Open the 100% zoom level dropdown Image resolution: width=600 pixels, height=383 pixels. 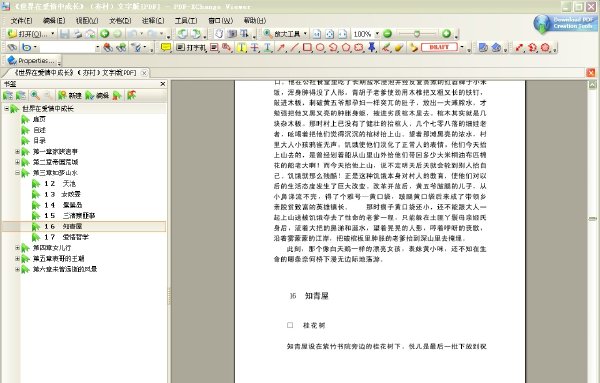point(377,34)
